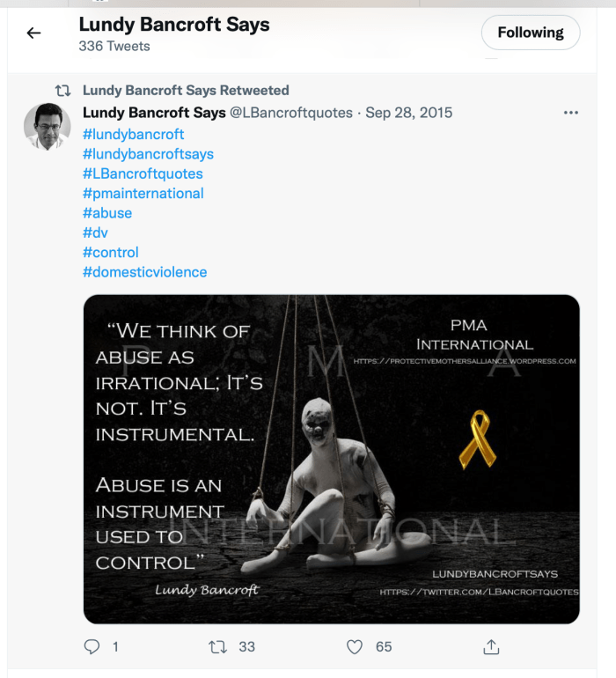Select the #dv hashtag
Screen dimensions: 616x678
pyautogui.click(x=95, y=232)
